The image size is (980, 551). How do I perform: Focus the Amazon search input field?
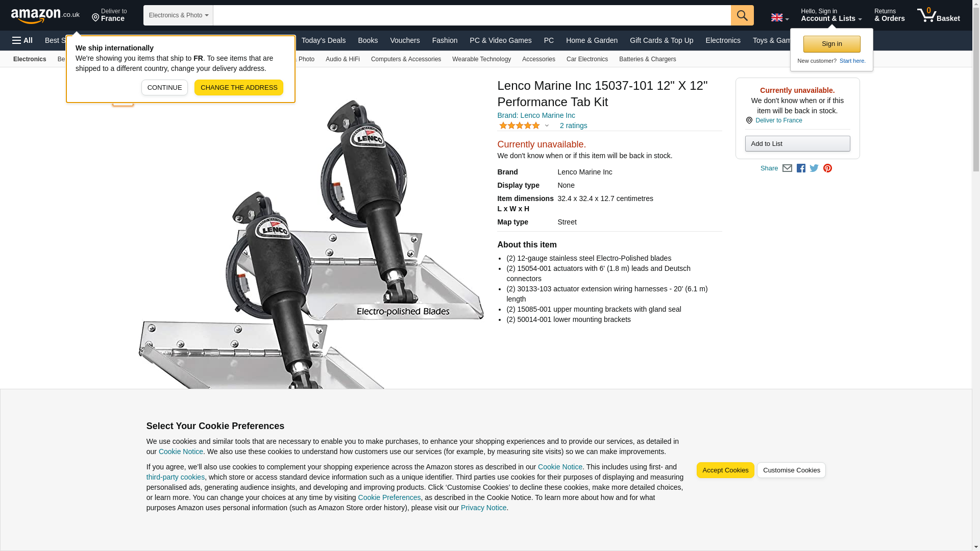click(472, 15)
